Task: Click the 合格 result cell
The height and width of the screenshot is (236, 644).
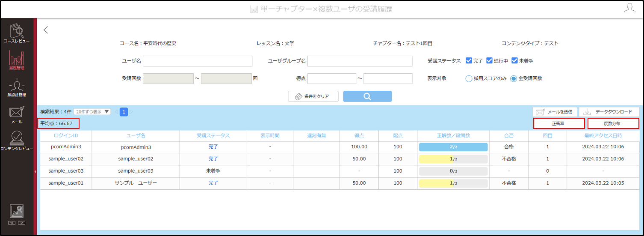Action: click(509, 147)
